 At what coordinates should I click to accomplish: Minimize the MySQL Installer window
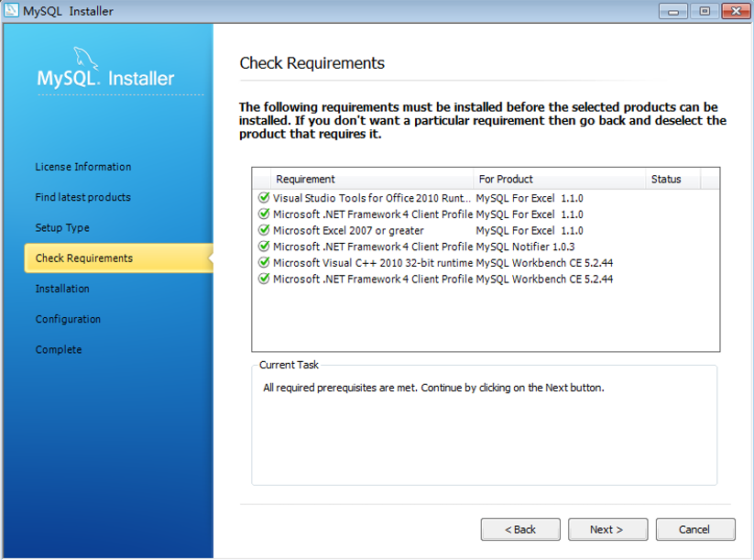673,11
